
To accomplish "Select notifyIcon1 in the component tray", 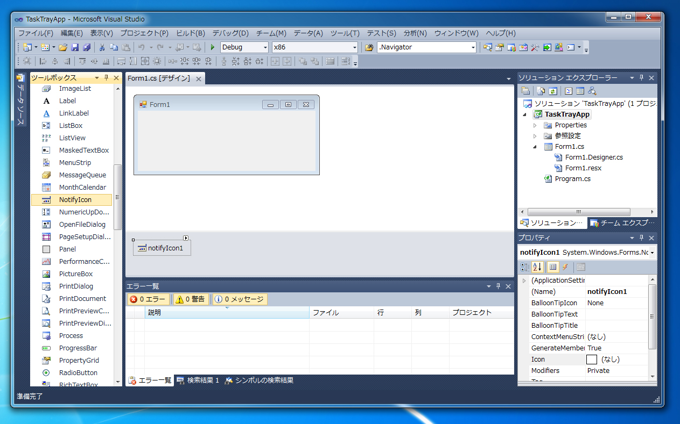I will click(x=162, y=248).
